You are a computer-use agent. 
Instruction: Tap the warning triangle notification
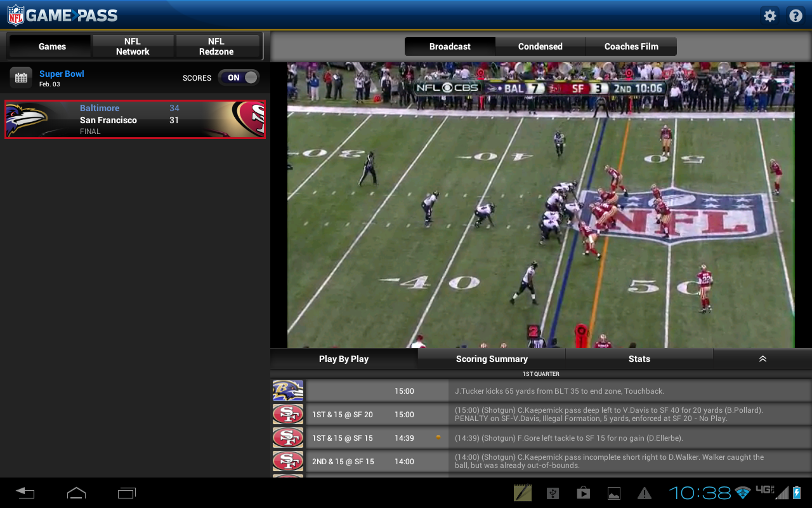(645, 493)
